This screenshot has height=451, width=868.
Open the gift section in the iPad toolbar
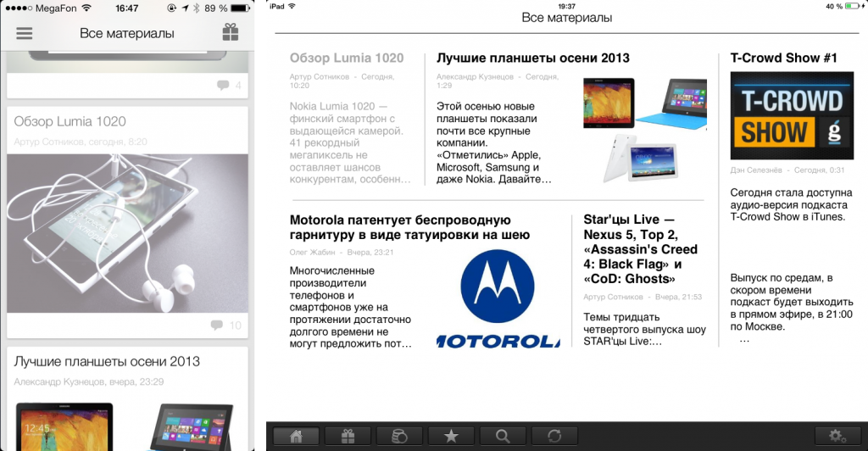[x=348, y=436]
